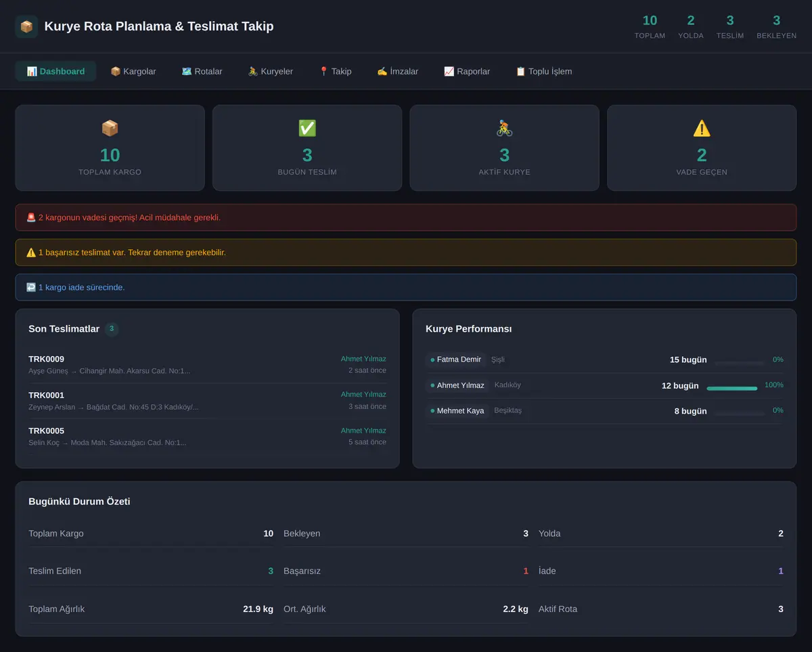
Task: Switch to the Kargolar tab
Action: click(133, 71)
